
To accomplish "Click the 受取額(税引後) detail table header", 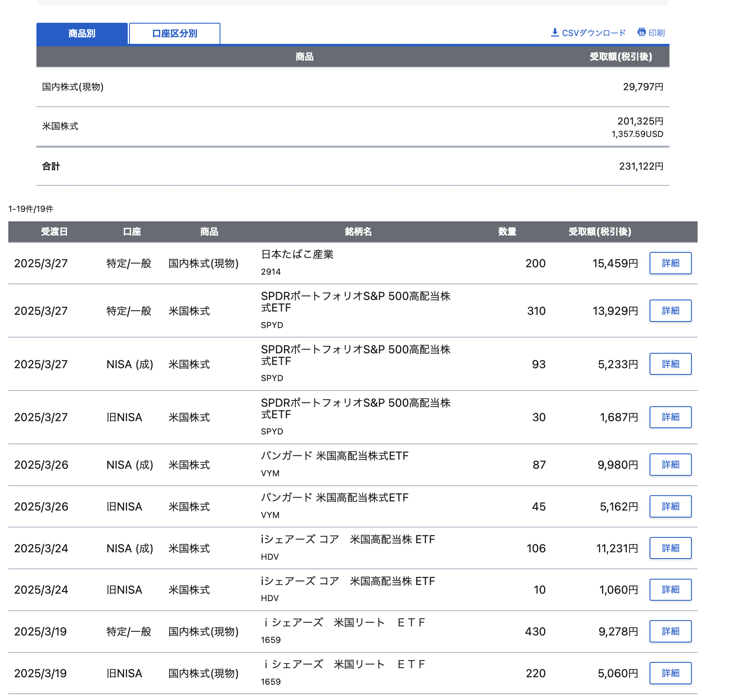I will click(x=600, y=232).
